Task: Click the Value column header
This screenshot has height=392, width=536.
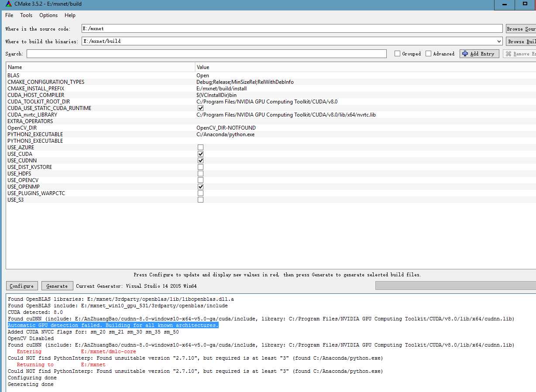Action: (366, 67)
